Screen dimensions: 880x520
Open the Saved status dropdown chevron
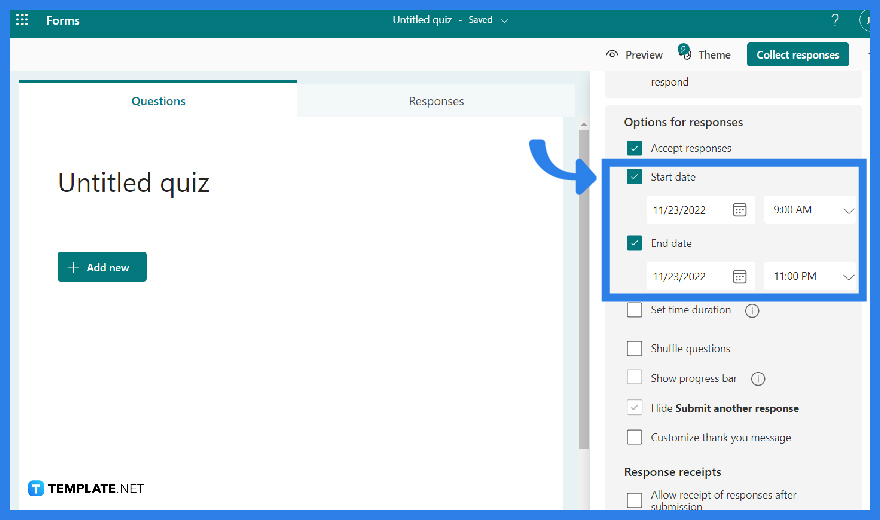click(x=504, y=21)
